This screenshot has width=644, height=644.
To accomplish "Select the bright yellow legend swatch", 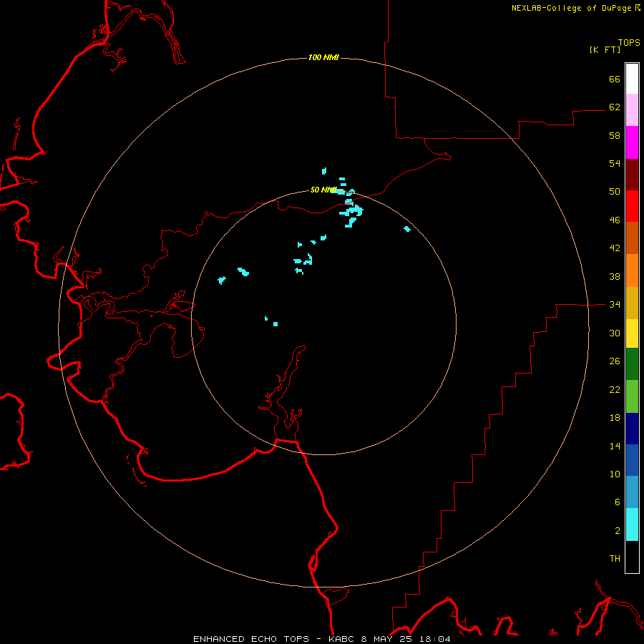I will 632,333.
